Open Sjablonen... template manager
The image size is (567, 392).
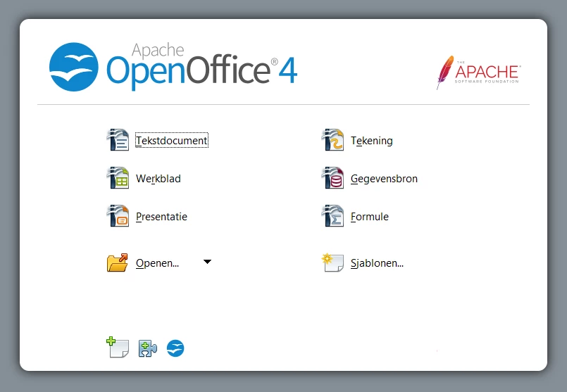[x=377, y=263]
